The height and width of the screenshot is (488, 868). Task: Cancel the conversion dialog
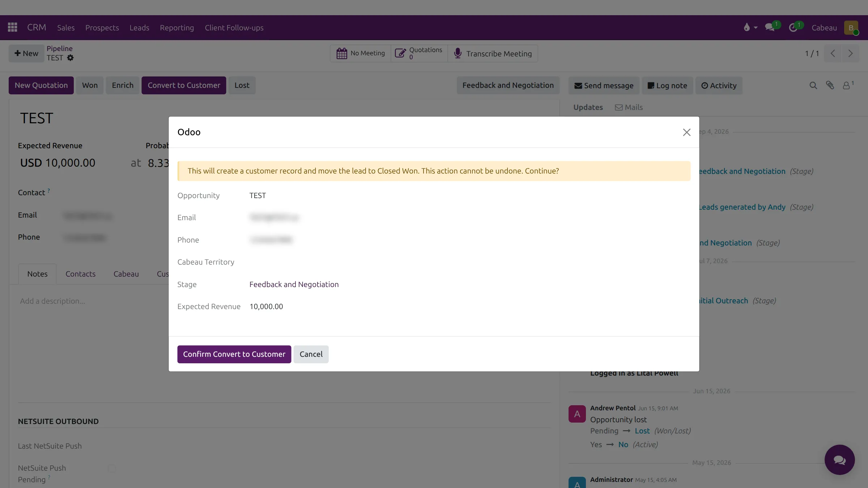click(x=311, y=354)
